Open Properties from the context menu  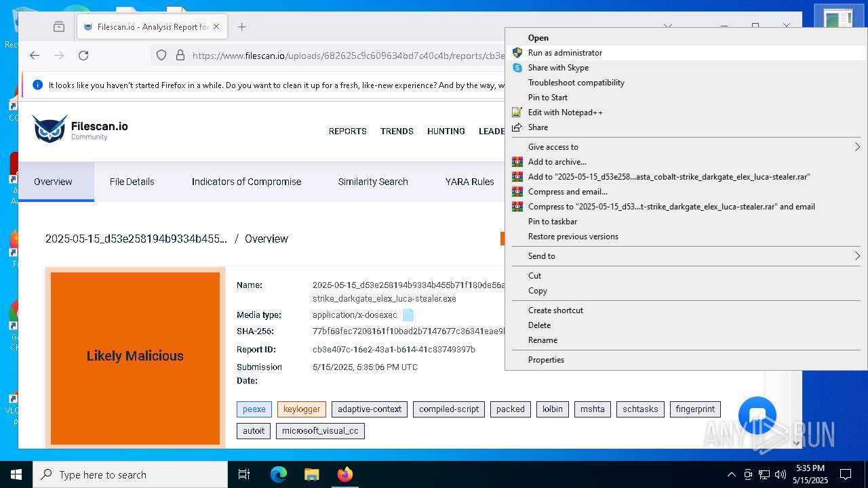(x=686, y=359)
